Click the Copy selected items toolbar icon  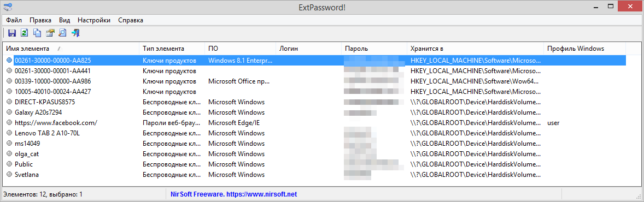click(37, 33)
